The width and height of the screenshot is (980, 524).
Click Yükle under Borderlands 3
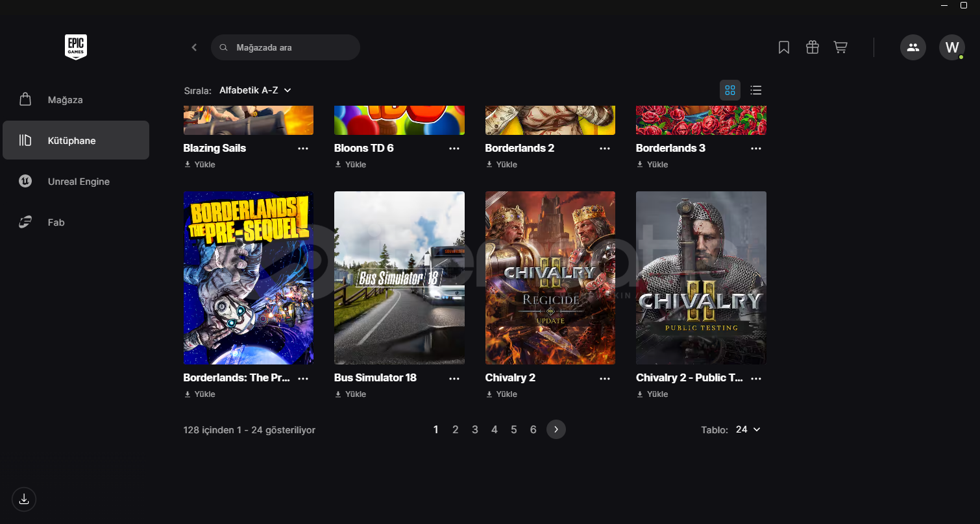(653, 165)
